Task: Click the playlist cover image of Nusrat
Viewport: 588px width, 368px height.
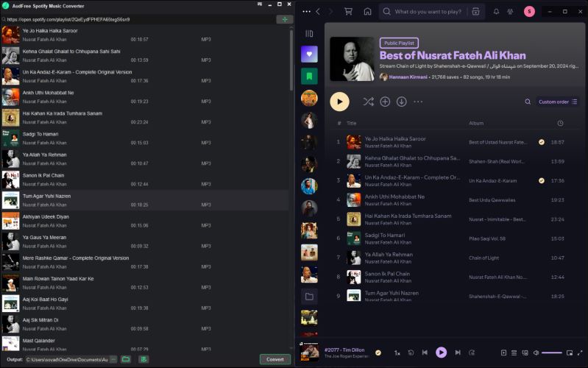Action: 352,59
